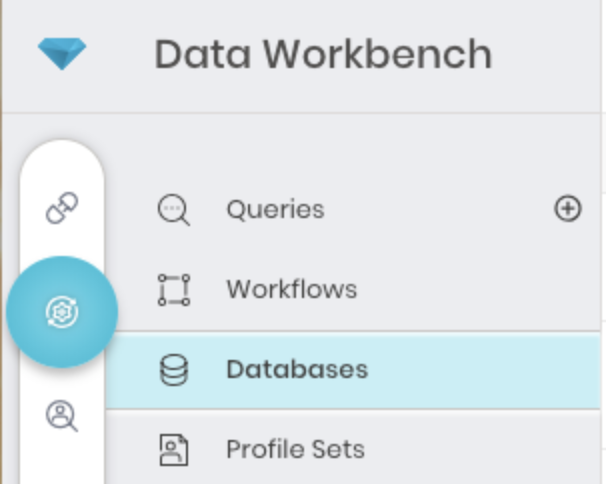Viewport: 606px width, 486px height.
Task: Click the blue diamond Treasure Data logo
Action: [x=62, y=54]
